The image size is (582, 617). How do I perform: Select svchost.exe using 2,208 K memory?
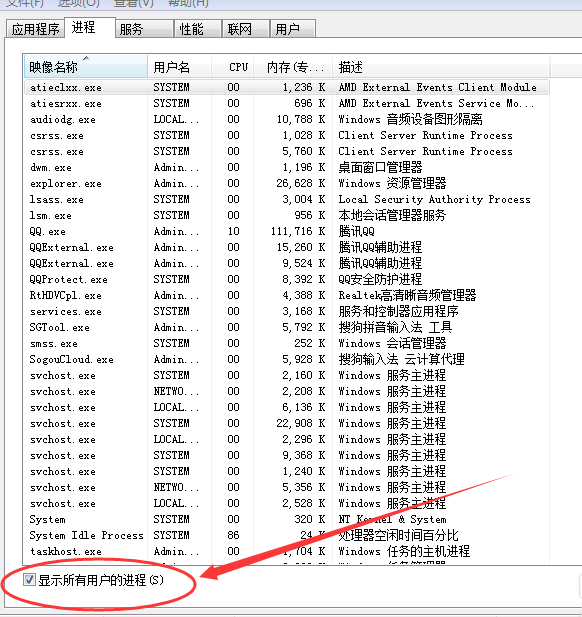click(x=287, y=391)
